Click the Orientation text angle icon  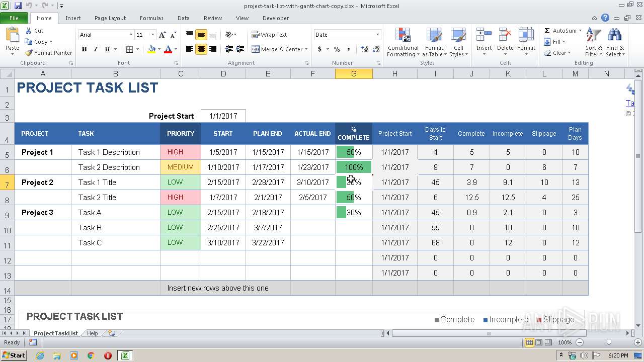click(229, 35)
